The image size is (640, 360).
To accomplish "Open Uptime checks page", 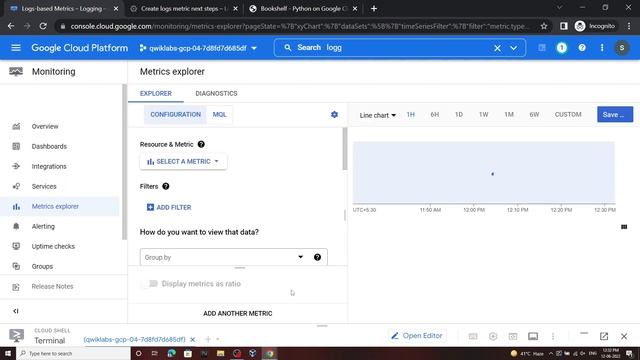I will (53, 247).
